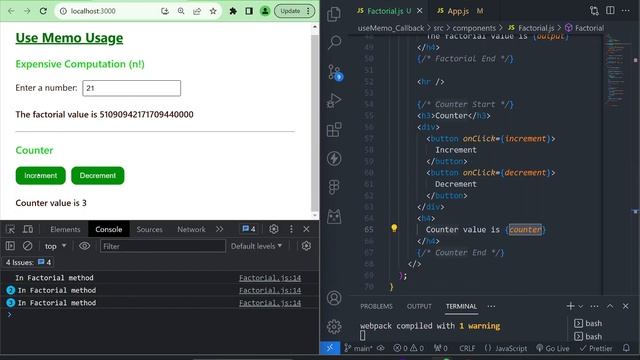
Task: Open the panel tabs overflow ellipsis
Action: (x=491, y=306)
